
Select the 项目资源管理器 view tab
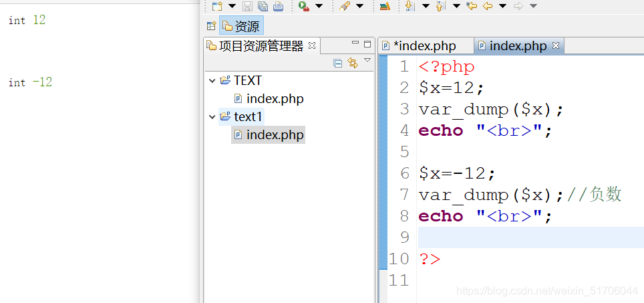261,46
